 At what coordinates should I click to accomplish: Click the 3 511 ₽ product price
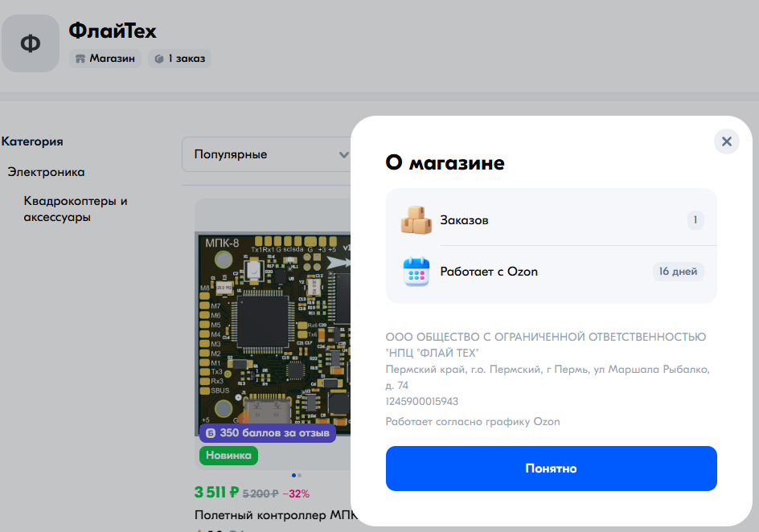[x=216, y=493]
